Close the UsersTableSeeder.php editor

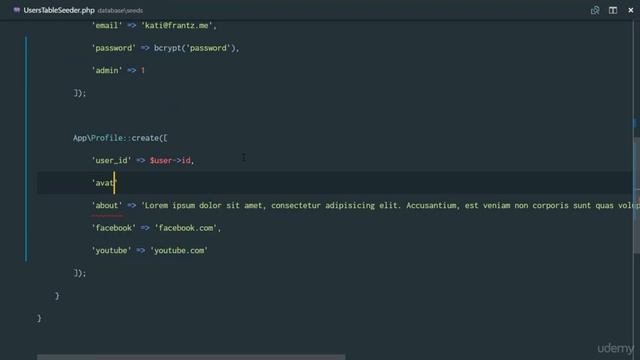coord(631,10)
